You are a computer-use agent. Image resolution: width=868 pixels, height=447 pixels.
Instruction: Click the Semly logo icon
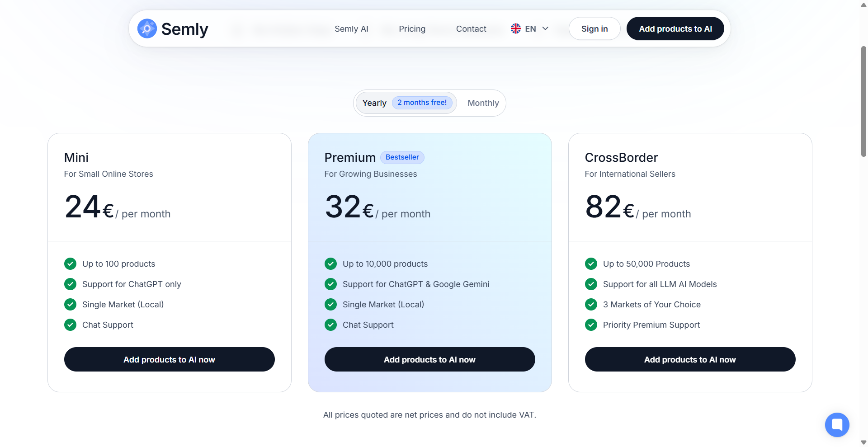[147, 28]
